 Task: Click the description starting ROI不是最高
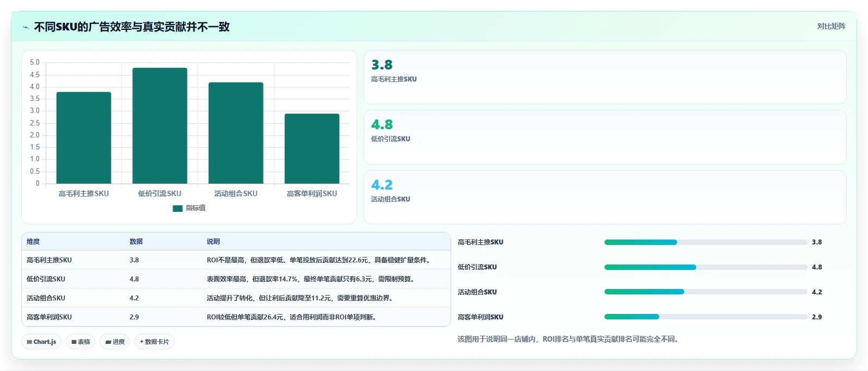320,260
